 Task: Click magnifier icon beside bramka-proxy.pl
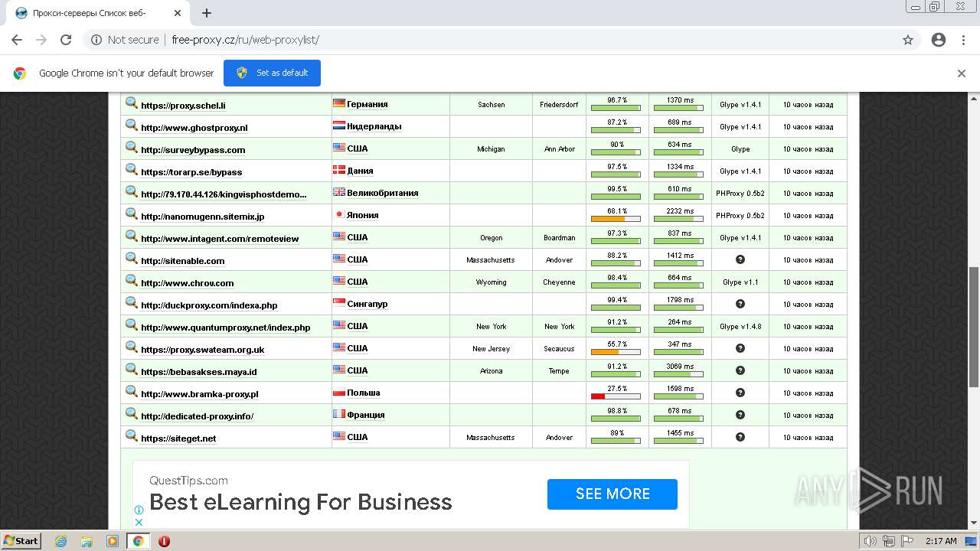(x=132, y=392)
